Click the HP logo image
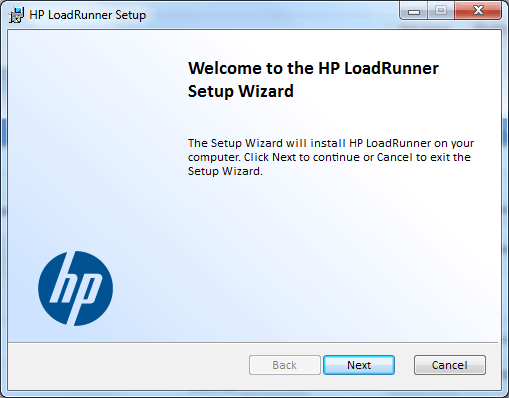Image resolution: width=509 pixels, height=398 pixels. [75, 289]
